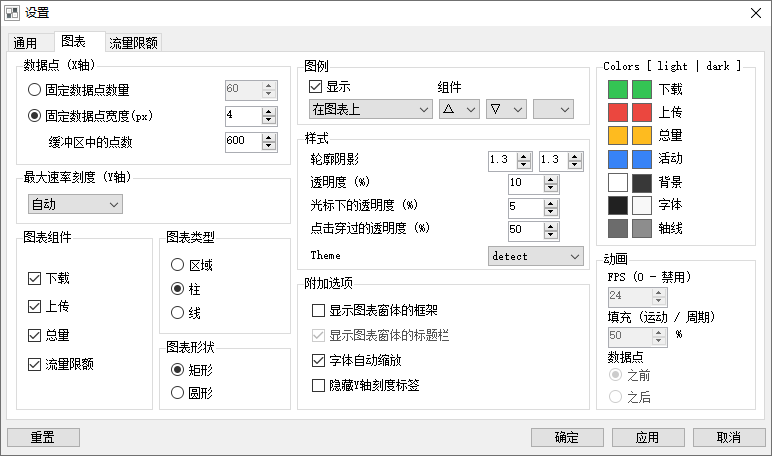772x456 pixels.
Task: Pick the dark 轴线 gray color swatch
Action: 642,228
